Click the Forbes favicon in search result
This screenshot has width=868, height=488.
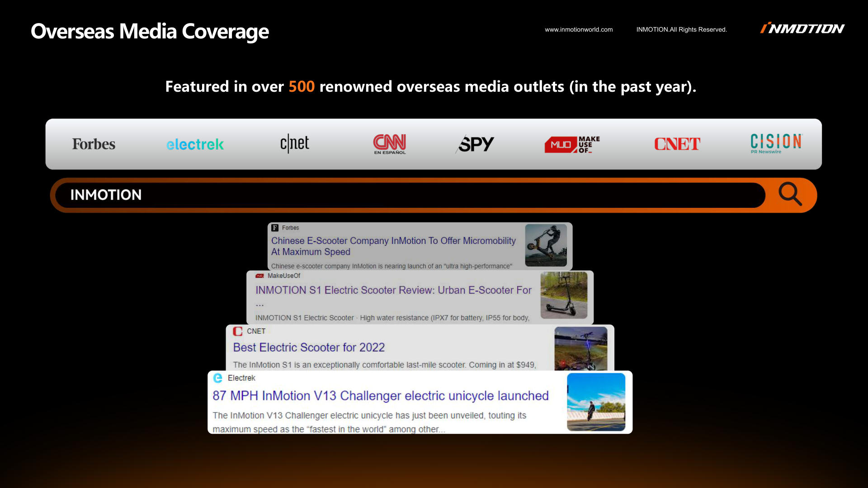(275, 228)
